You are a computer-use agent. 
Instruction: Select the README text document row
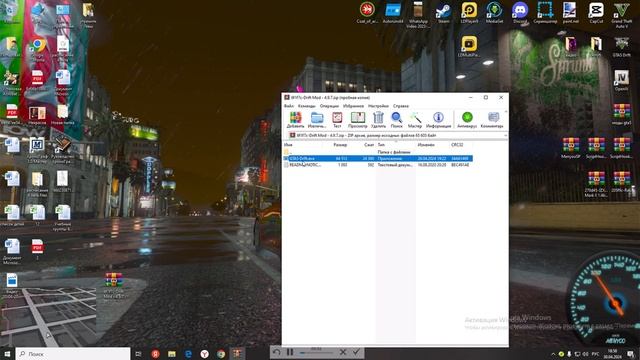(378, 165)
